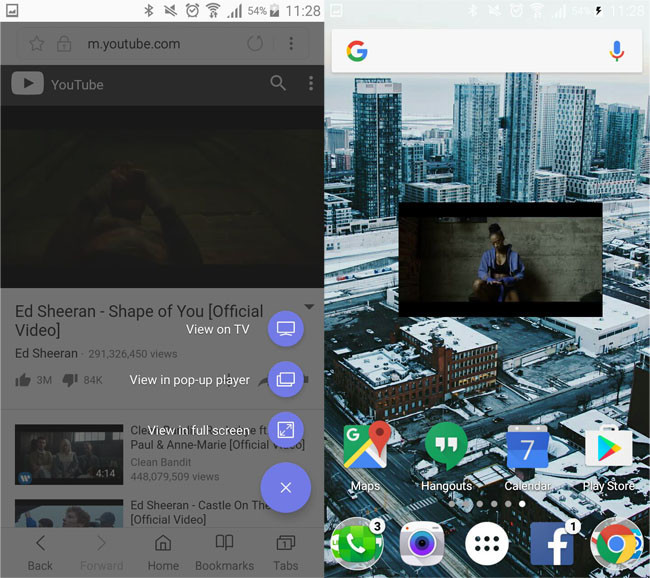Tap the Google logo in search widget

357,51
